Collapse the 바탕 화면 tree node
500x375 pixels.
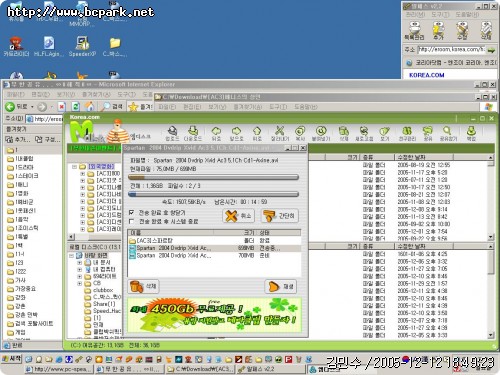tap(71, 256)
